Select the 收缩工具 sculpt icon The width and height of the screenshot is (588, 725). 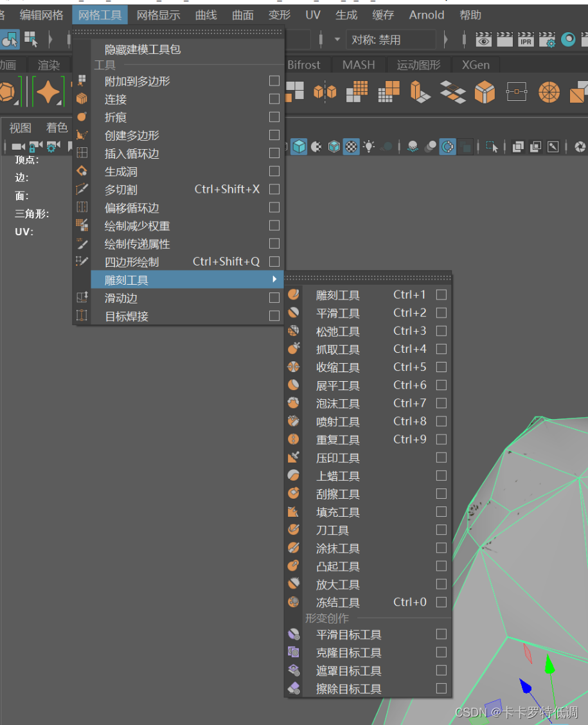294,366
